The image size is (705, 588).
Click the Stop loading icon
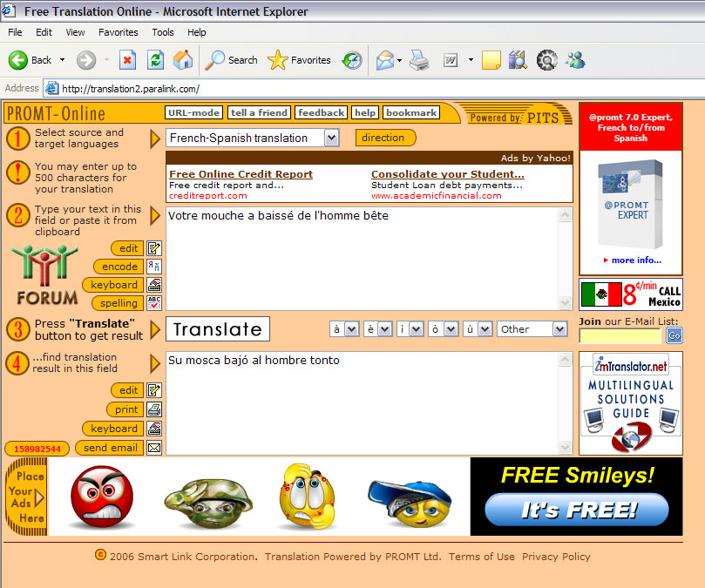(x=127, y=60)
